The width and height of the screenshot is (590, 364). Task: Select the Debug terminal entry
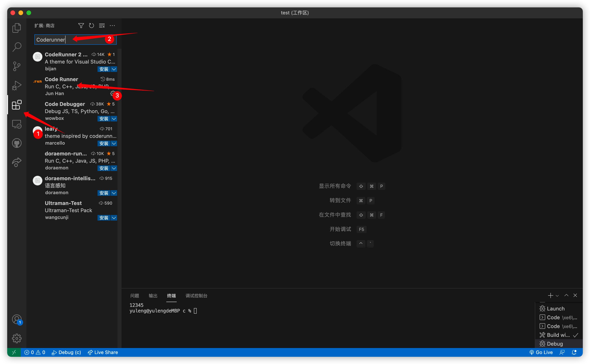click(559, 344)
